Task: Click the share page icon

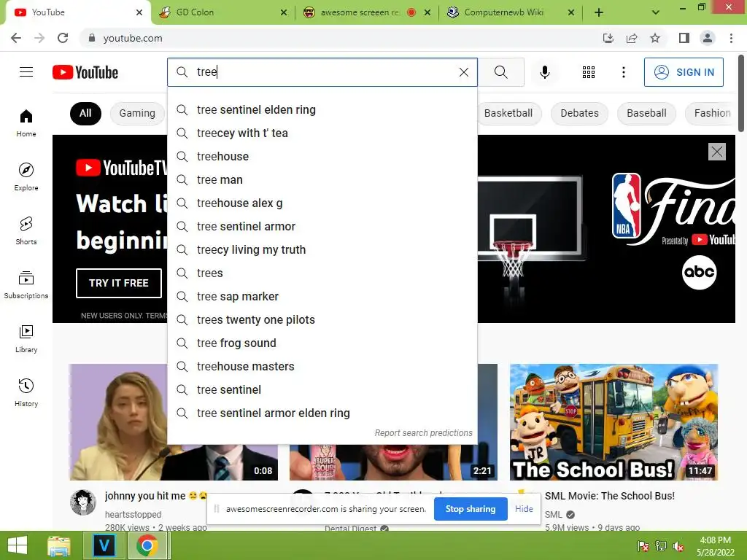Action: pos(632,38)
